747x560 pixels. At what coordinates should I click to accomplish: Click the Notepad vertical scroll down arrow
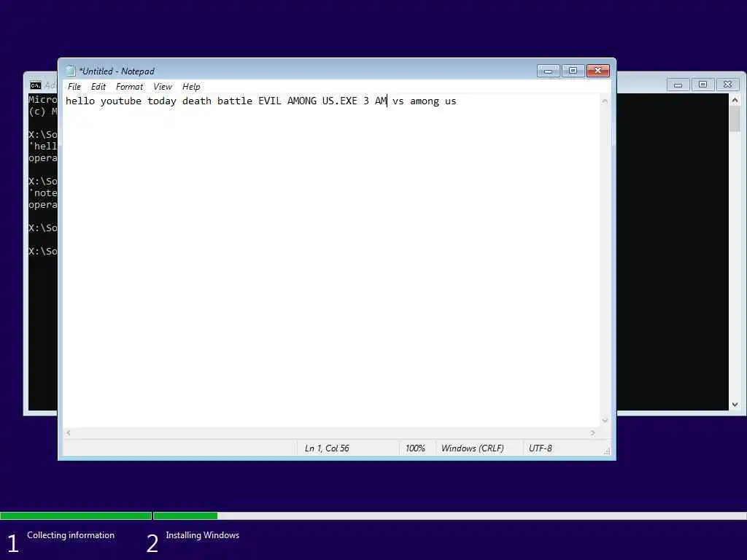(605, 421)
